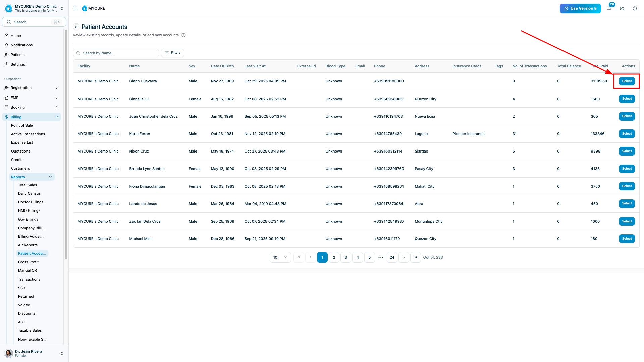The width and height of the screenshot is (644, 362).
Task: Click Use Version 8 button
Action: click(x=580, y=8)
